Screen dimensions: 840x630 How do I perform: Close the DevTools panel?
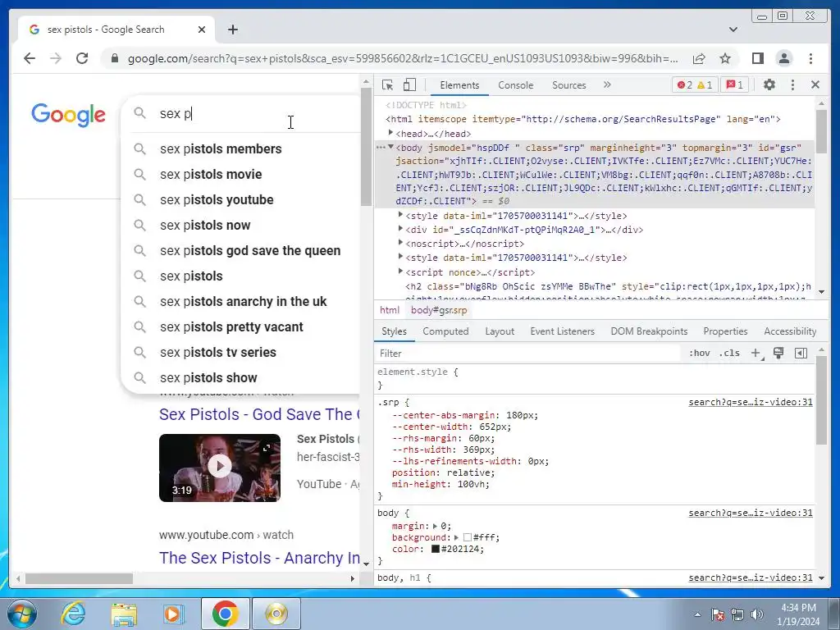pos(815,84)
